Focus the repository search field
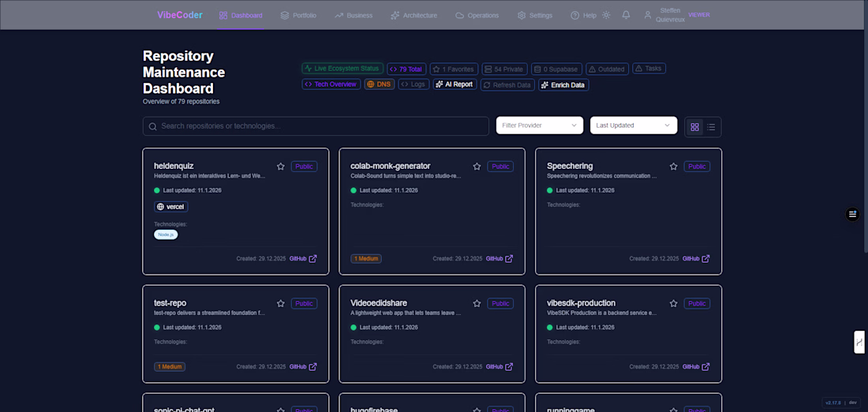Image resolution: width=868 pixels, height=412 pixels. pos(316,126)
